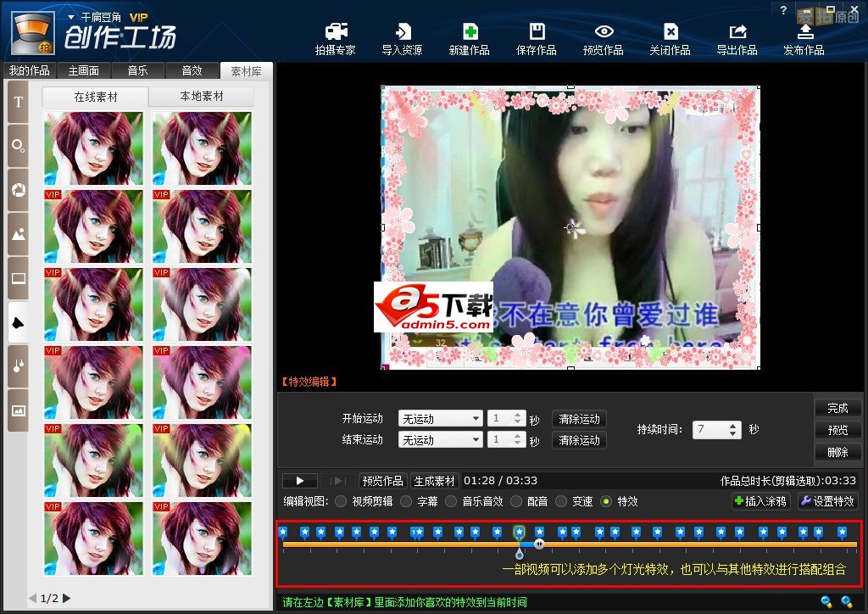Click the 完成 button
868x614 pixels.
[x=837, y=408]
